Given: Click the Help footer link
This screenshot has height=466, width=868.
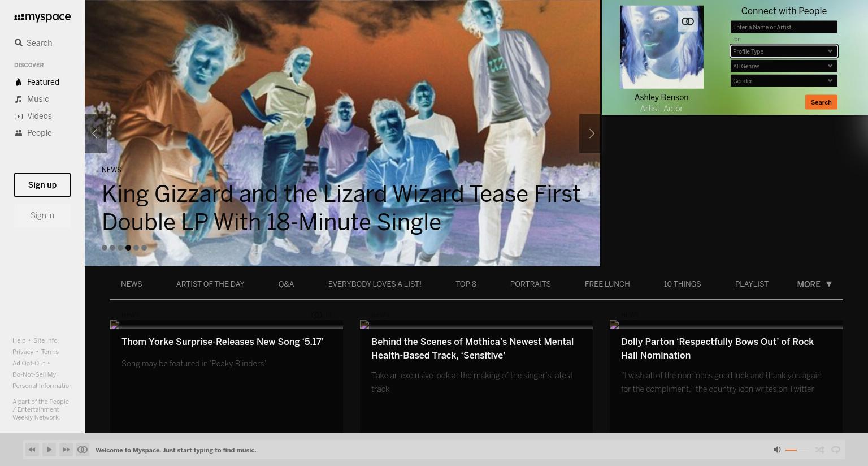Looking at the screenshot, I should click(19, 340).
